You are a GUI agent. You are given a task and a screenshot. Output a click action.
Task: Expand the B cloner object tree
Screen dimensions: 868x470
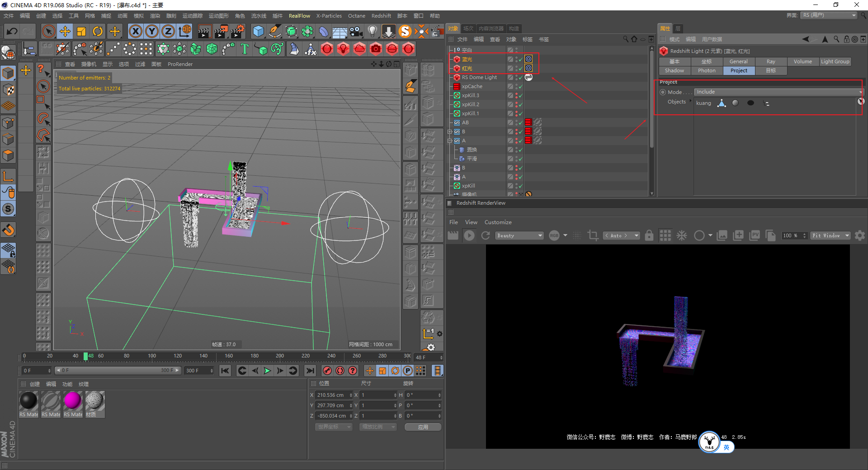click(450, 132)
